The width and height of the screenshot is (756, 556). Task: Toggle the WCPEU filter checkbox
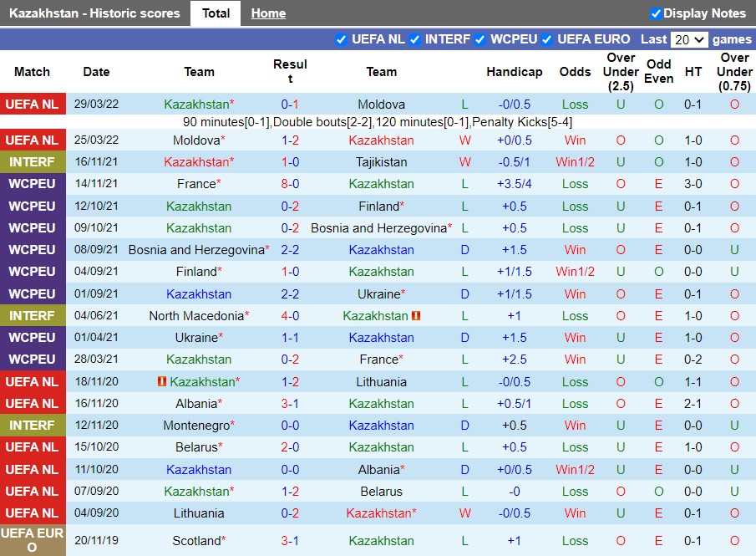pos(480,39)
